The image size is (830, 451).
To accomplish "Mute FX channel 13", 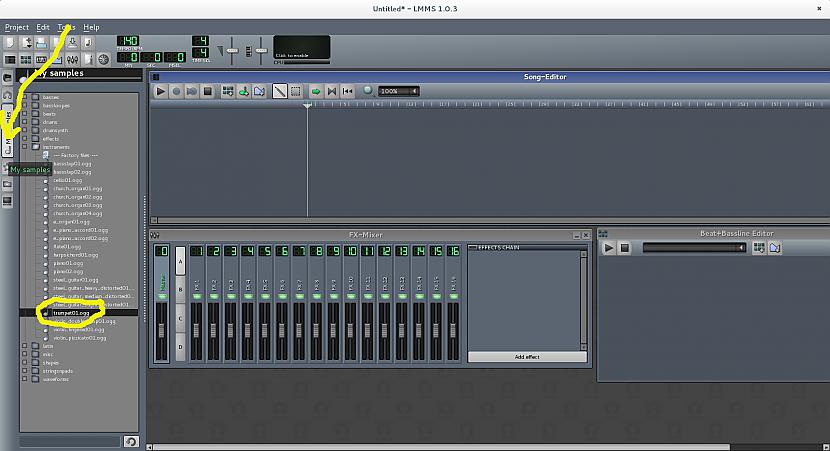I will pos(402,296).
